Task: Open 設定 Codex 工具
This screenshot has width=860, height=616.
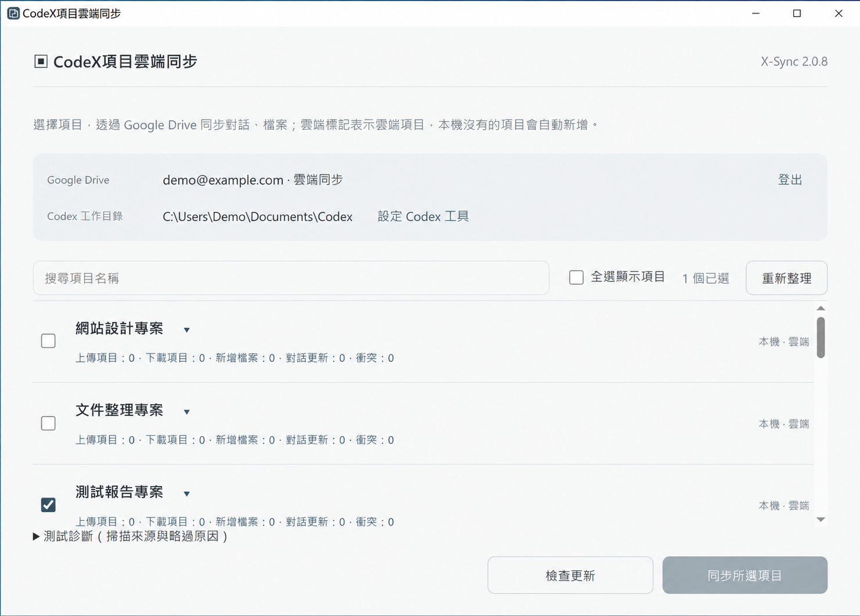Action: coord(423,216)
